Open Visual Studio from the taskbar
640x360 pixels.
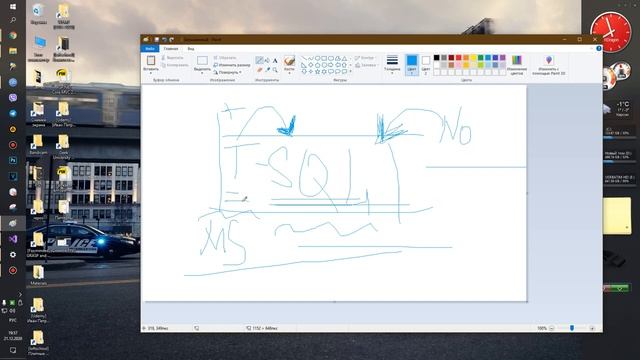[x=13, y=239]
